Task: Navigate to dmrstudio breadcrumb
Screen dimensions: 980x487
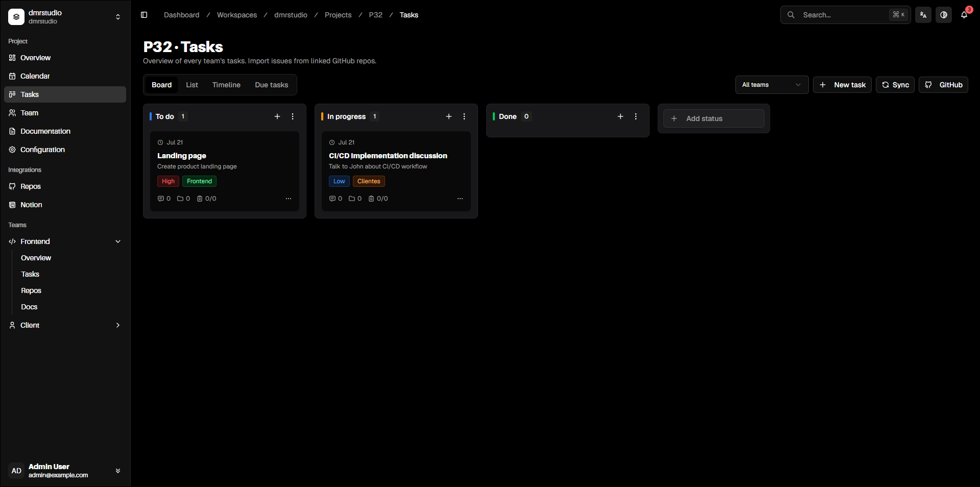Action: pyautogui.click(x=291, y=15)
